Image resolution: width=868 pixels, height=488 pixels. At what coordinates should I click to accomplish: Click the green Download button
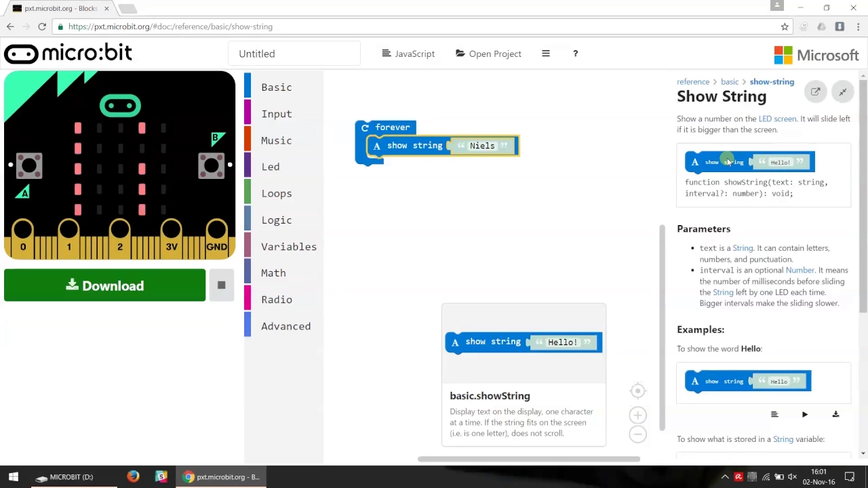coord(104,285)
